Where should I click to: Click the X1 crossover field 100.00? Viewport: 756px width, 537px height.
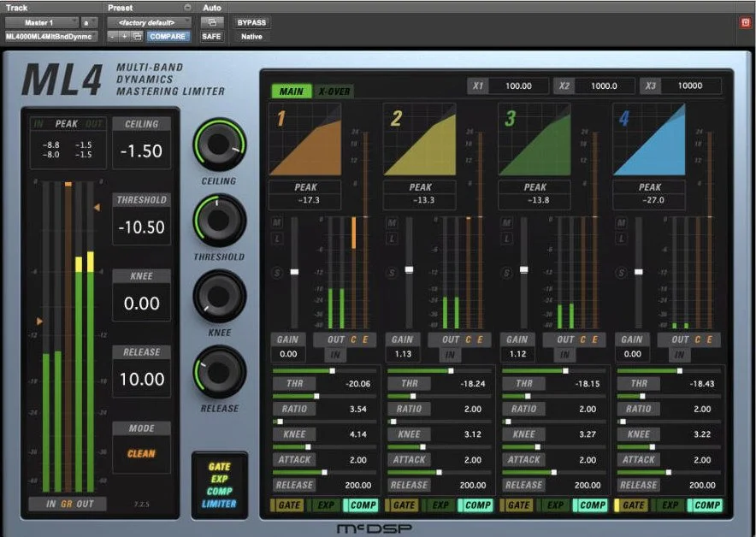(519, 86)
